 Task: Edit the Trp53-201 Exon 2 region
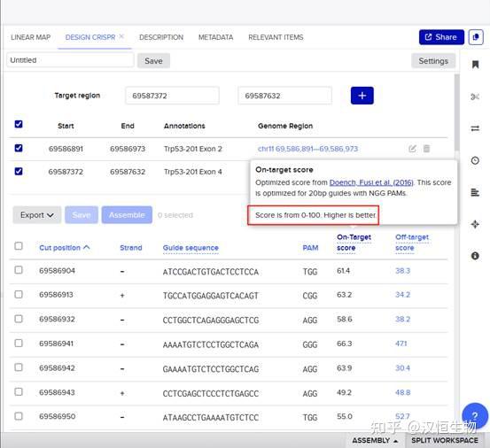pos(413,149)
